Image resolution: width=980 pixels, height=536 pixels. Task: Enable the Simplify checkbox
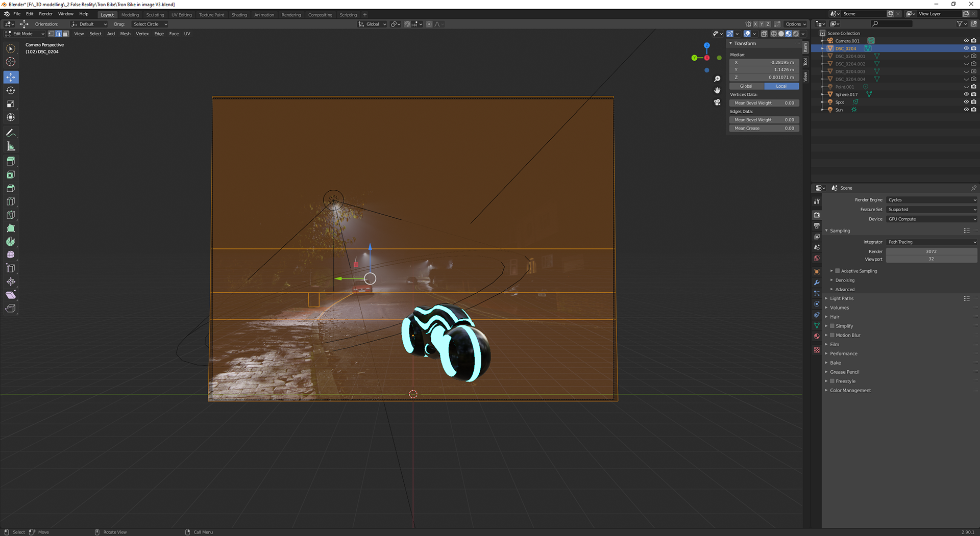click(832, 326)
